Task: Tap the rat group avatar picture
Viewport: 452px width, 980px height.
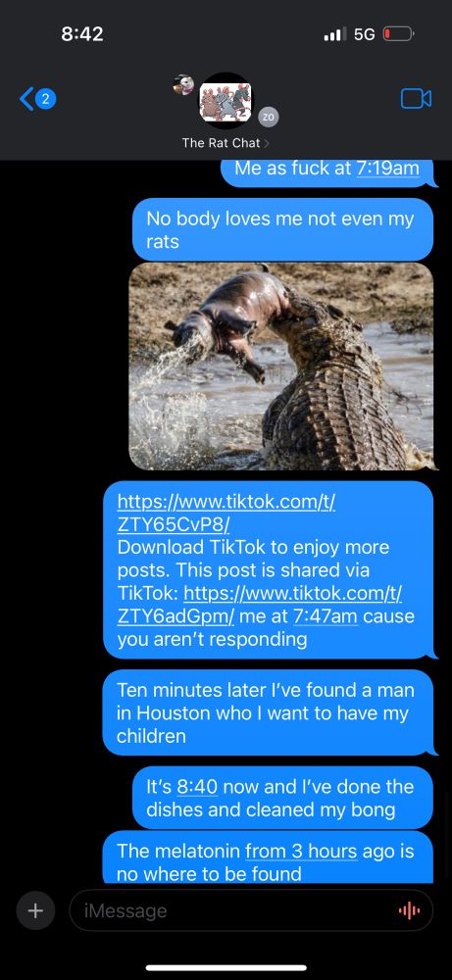Action: (x=226, y=101)
